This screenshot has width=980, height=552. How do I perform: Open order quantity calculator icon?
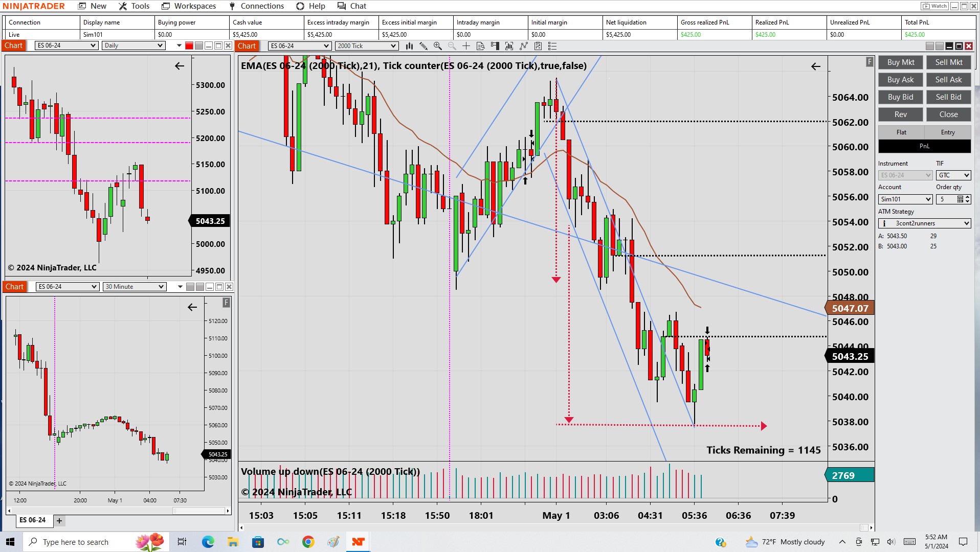coord(960,199)
